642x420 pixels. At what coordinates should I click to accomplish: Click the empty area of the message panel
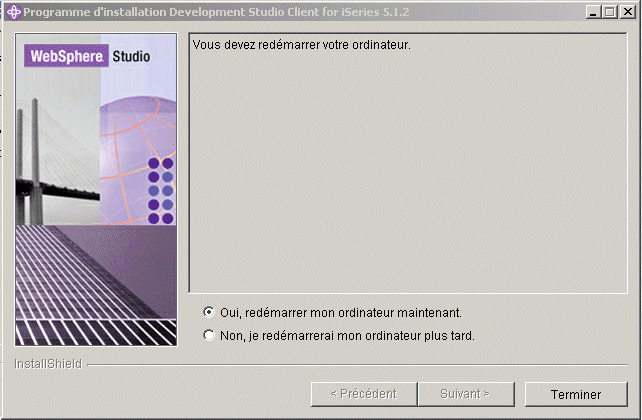pyautogui.click(x=408, y=172)
